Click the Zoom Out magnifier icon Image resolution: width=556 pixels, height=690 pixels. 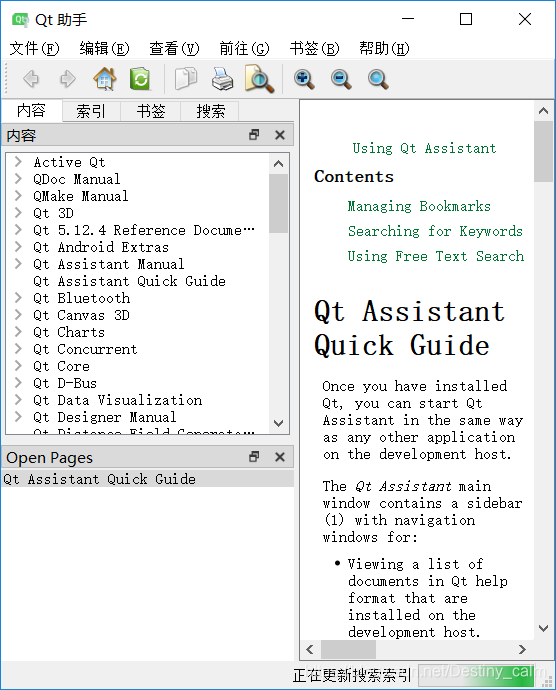pyautogui.click(x=341, y=79)
